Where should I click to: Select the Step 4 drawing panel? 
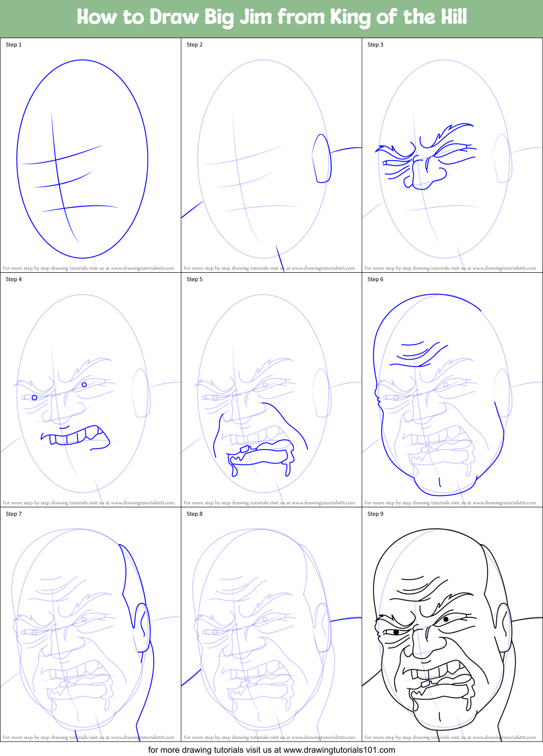point(91,390)
